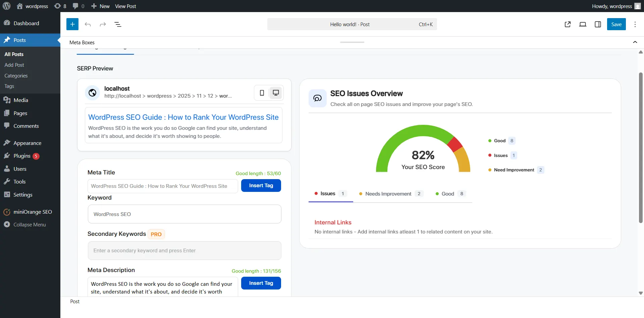
Task: Click Insert Tag next to Meta Description
Action: tap(261, 283)
